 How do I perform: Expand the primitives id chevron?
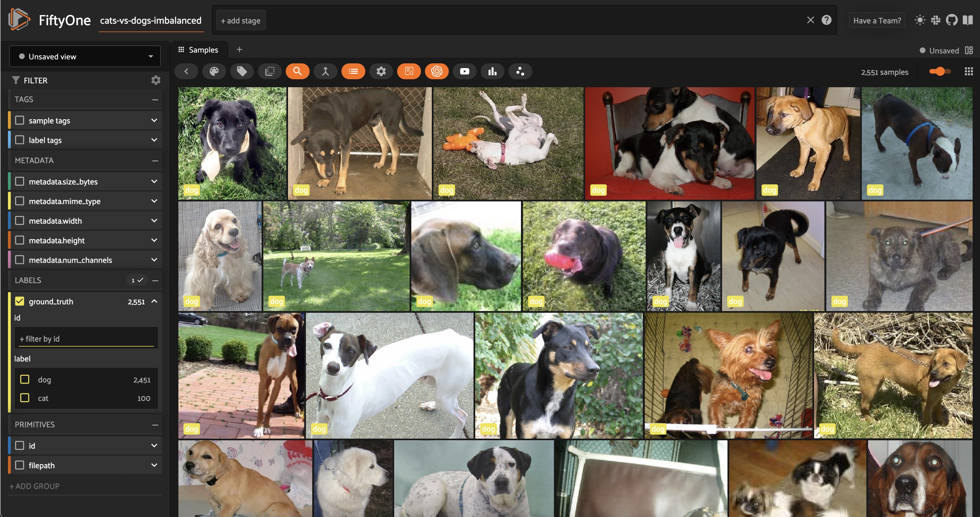click(154, 445)
